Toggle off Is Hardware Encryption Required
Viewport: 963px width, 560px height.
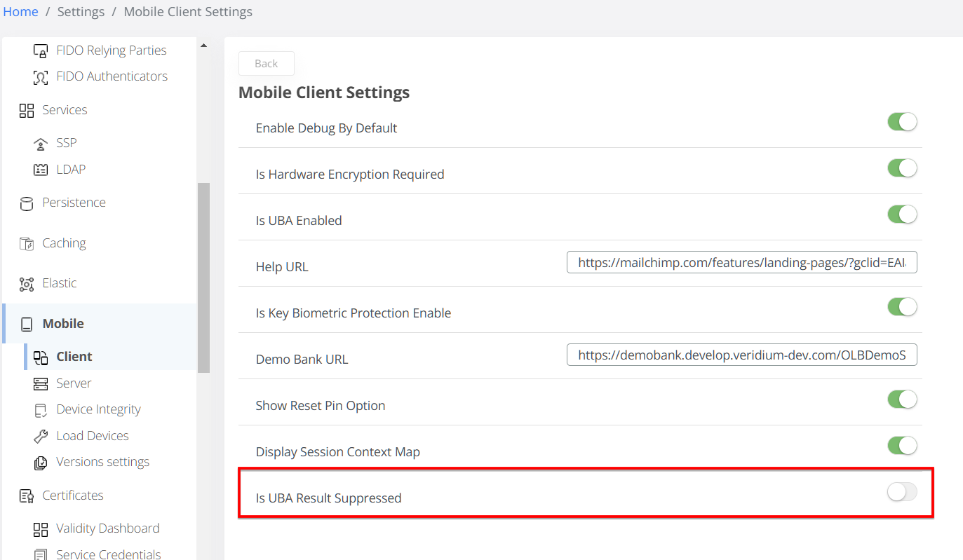pyautogui.click(x=902, y=168)
